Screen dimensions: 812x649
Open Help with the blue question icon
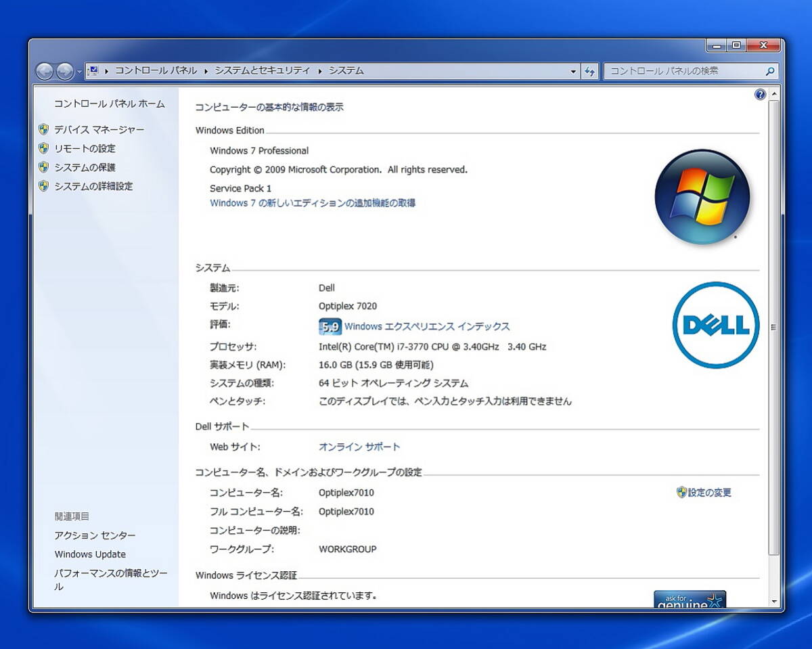click(x=760, y=95)
